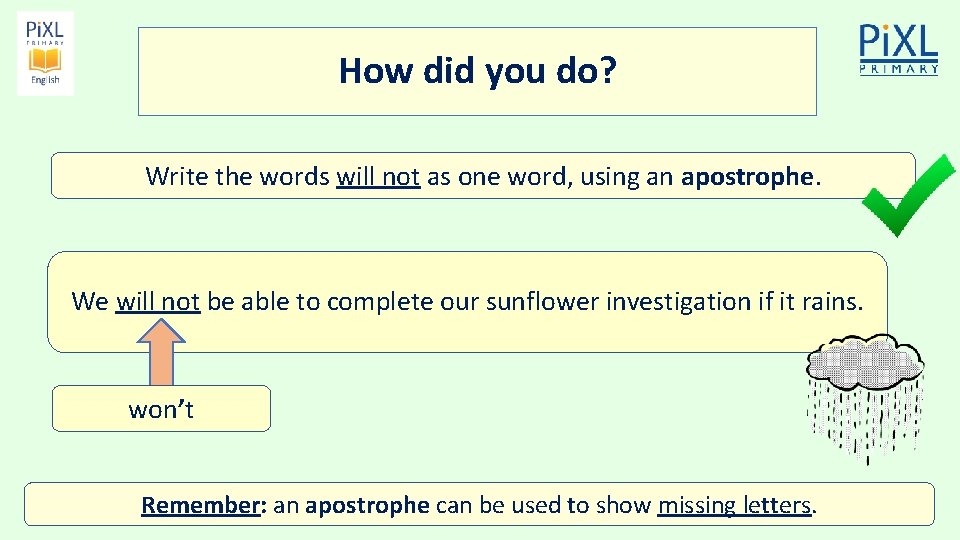The width and height of the screenshot is (960, 540).
Task: Select the "How did you do?" title box
Action: (477, 71)
